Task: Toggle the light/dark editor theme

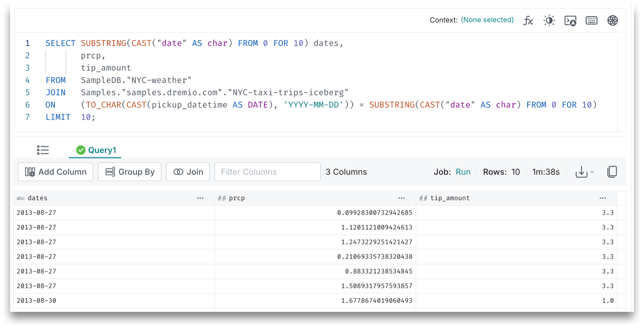Action: (549, 21)
